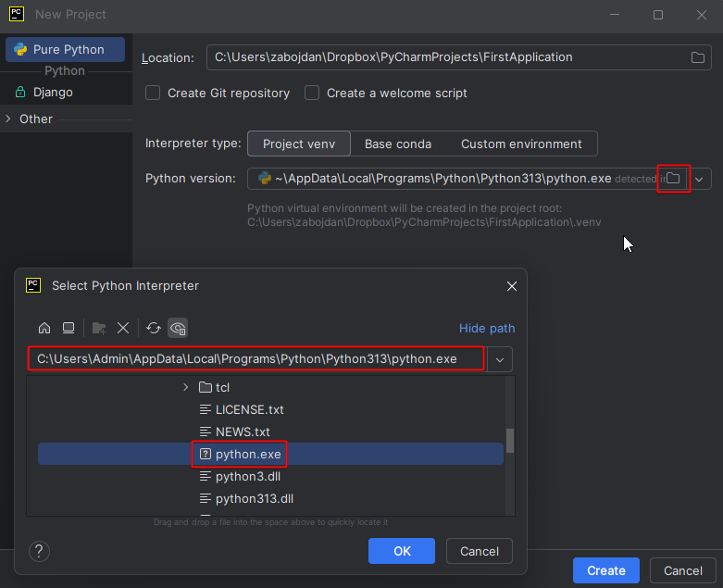Image resolution: width=723 pixels, height=588 pixels.
Task: Cancel the New Project window
Action: pyautogui.click(x=683, y=570)
